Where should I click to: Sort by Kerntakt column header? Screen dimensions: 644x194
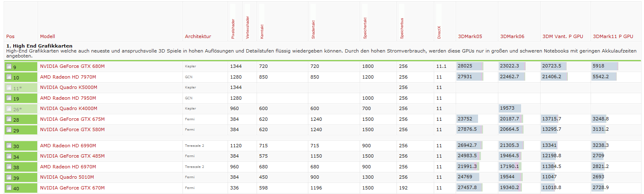click(262, 32)
